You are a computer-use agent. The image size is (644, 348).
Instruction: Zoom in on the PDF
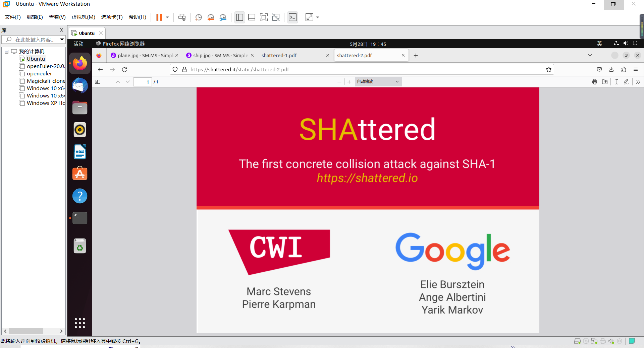pos(349,82)
